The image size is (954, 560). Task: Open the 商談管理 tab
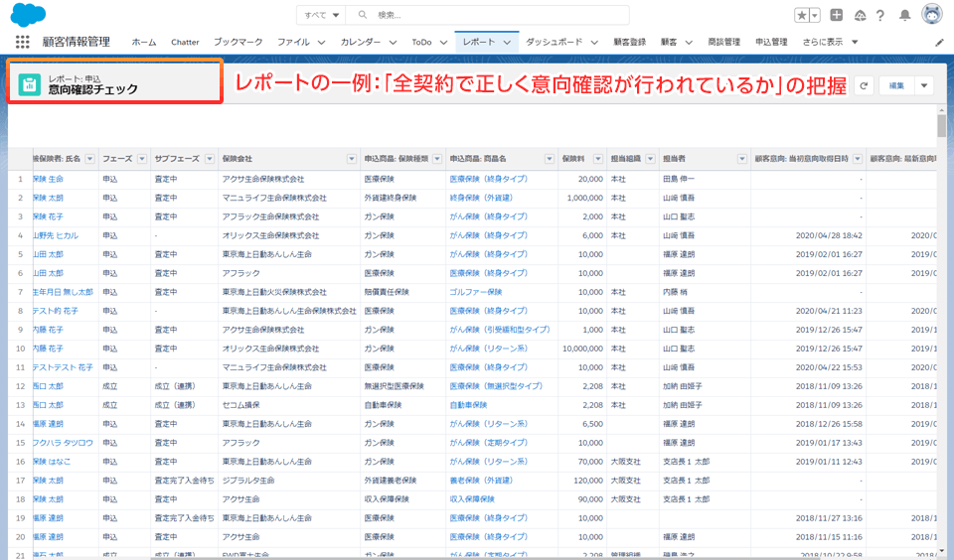tap(723, 42)
